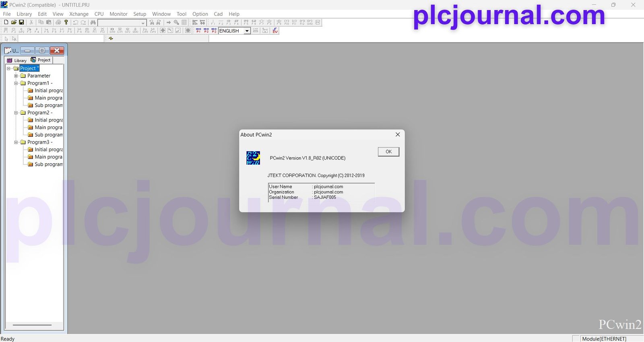The width and height of the screenshot is (644, 342).
Task: Click the New project toolbar icon
Action: 6,23
